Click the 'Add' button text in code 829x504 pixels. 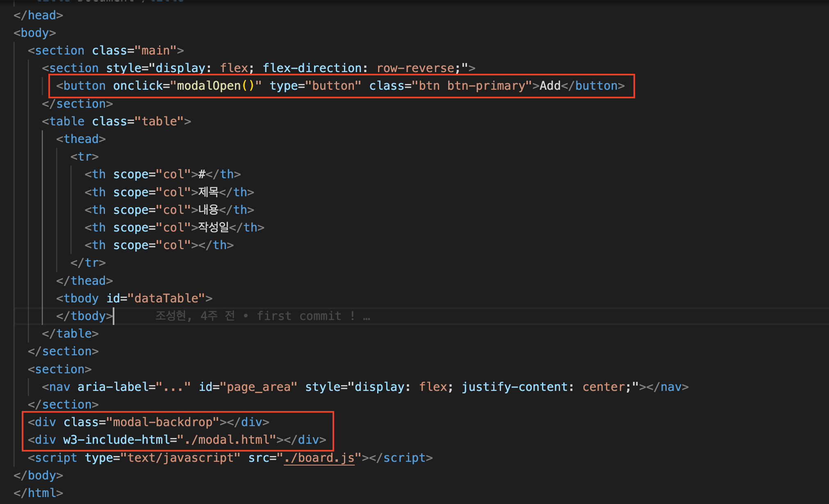tap(550, 86)
